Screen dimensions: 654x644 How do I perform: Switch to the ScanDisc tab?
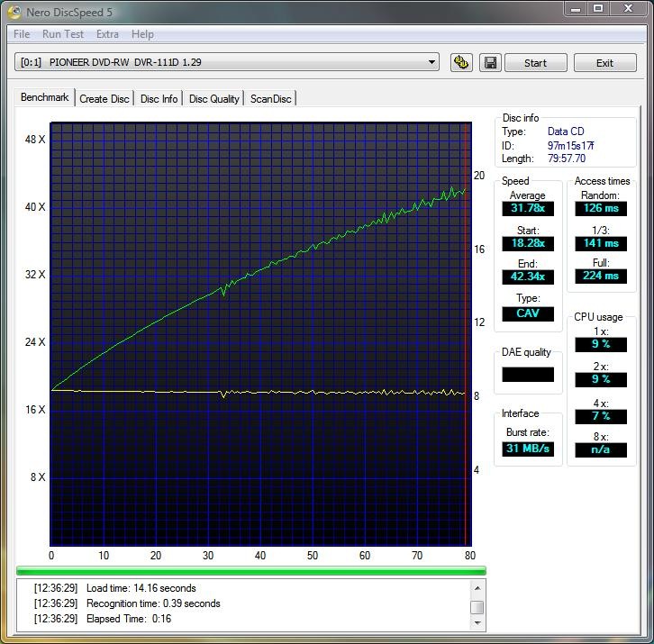[x=270, y=99]
